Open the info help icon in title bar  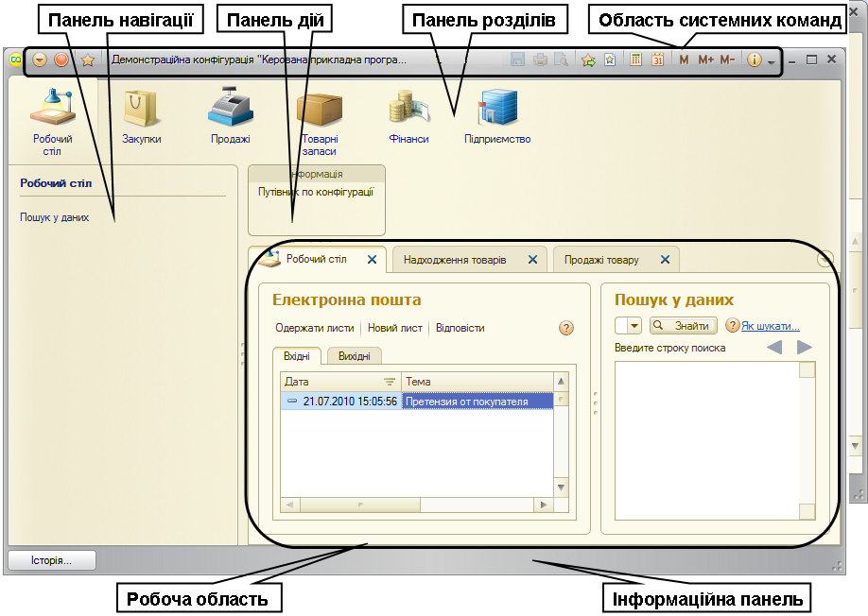(x=754, y=60)
